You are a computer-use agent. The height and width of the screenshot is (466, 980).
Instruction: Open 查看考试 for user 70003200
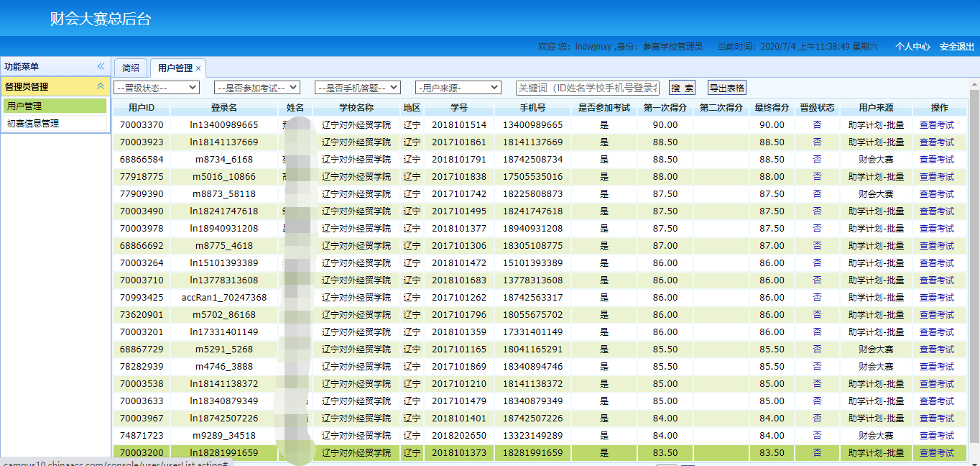coord(937,453)
